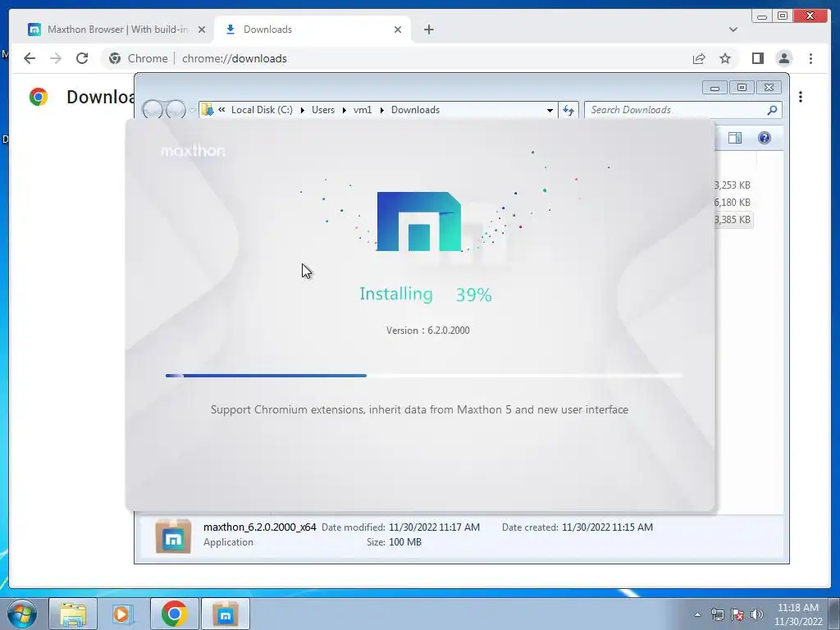
Task: Refresh the Explorer folder view
Action: [x=568, y=110]
